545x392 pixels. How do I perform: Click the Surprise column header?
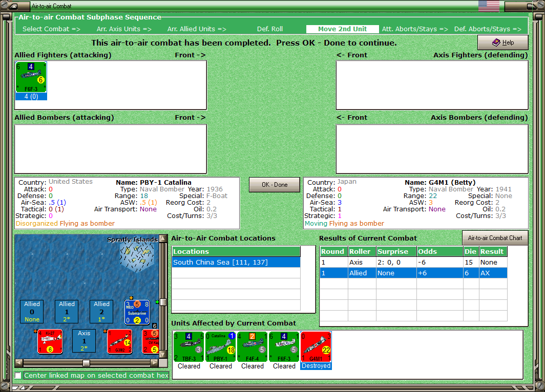pos(396,251)
